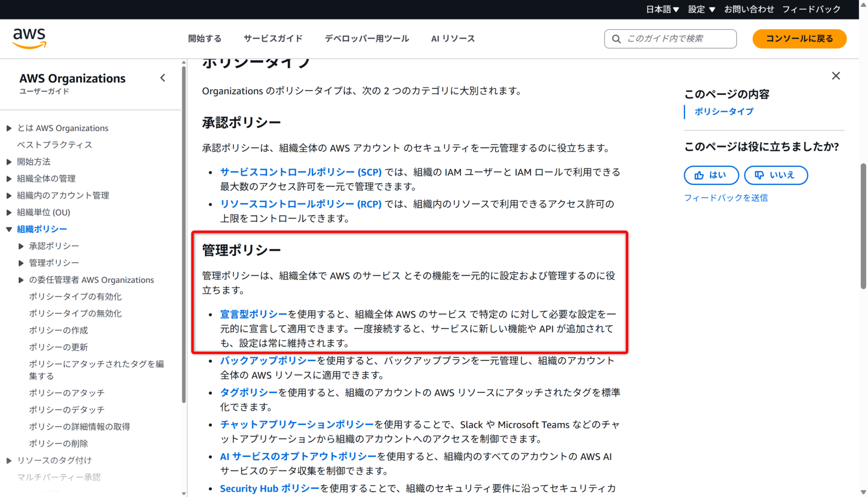Viewport: 868px width, 497px height.
Task: Expand the 組織単位 (OU) section
Action: [x=9, y=212]
